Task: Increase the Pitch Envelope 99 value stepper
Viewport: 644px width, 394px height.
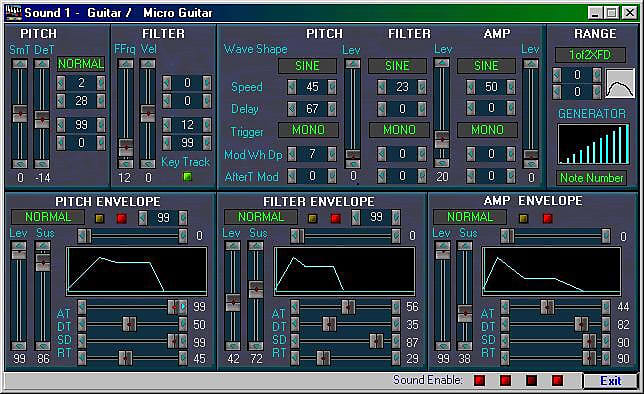Action: pyautogui.click(x=183, y=217)
